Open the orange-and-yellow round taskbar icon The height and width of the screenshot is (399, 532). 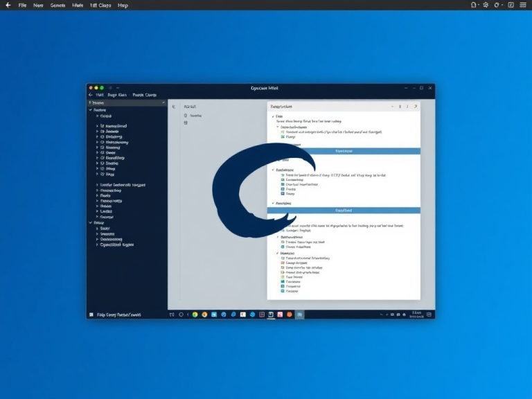click(204, 314)
